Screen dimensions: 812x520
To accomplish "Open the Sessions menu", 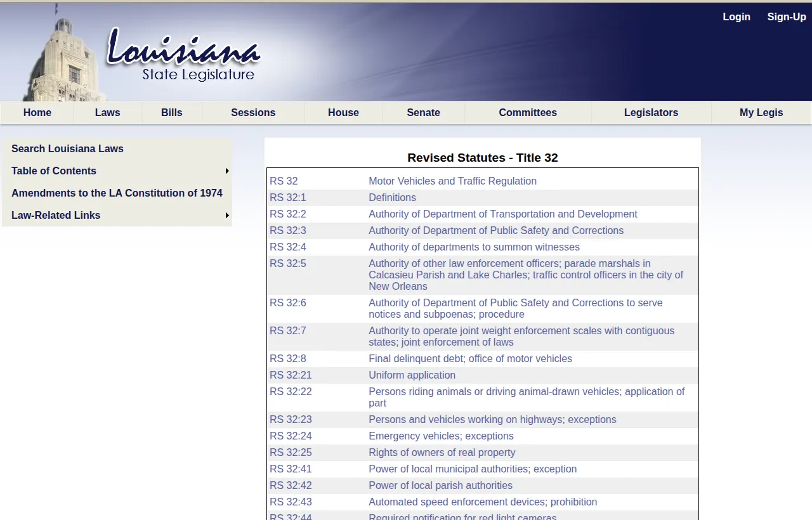I will (x=252, y=112).
